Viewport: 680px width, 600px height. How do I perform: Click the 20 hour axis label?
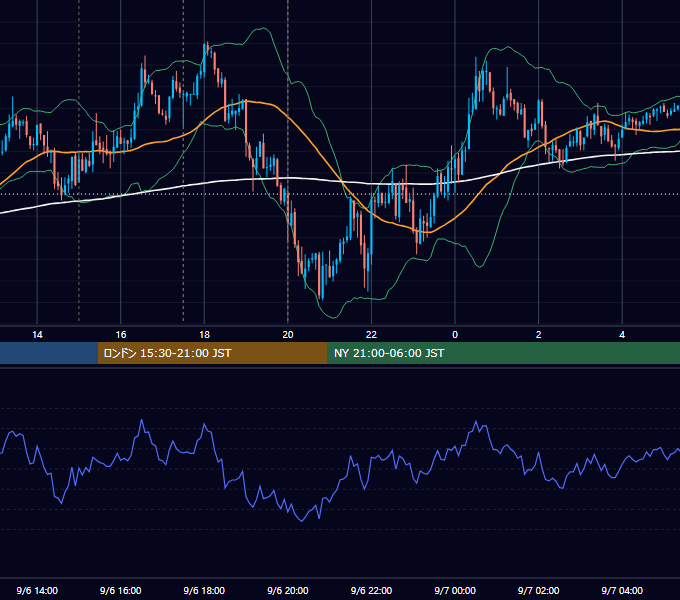(288, 335)
